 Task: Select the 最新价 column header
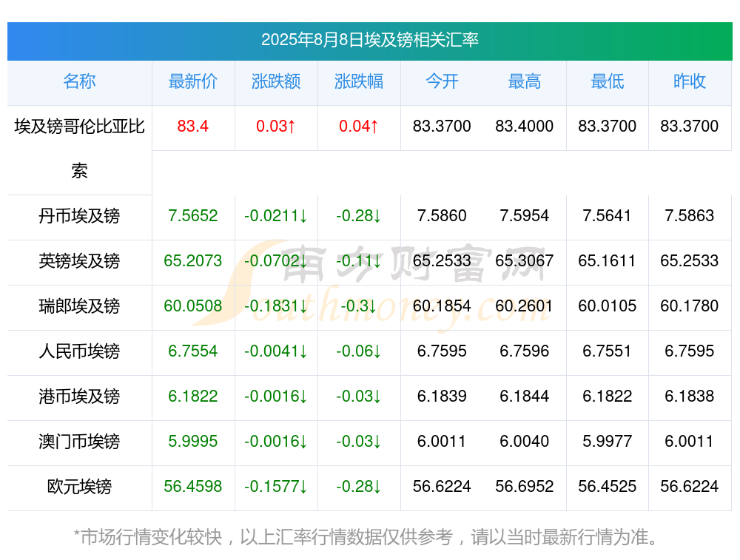point(192,81)
